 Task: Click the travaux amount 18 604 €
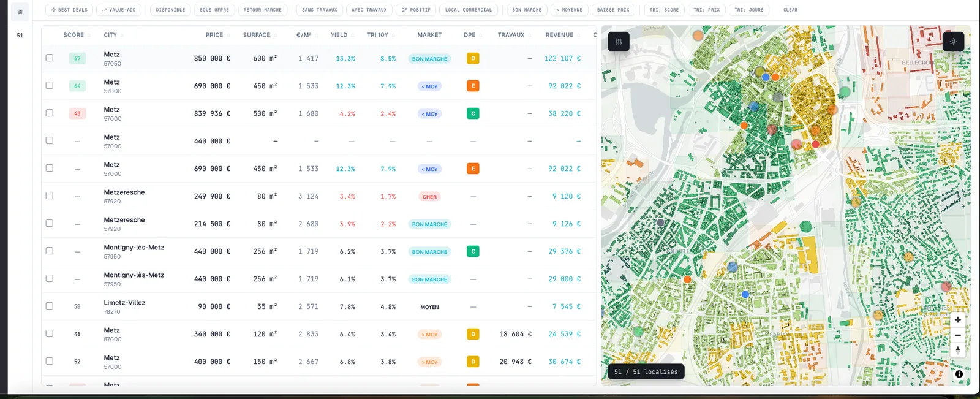(515, 334)
